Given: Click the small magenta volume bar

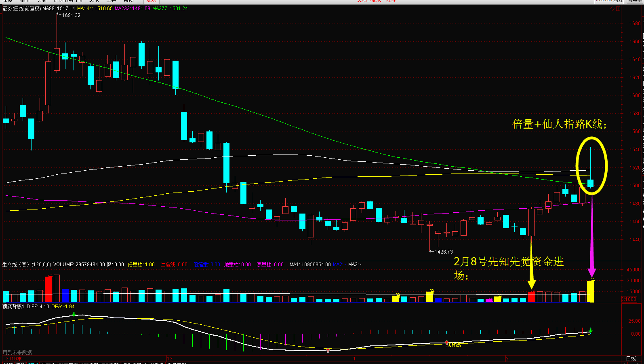Looking at the screenshot, I should coord(489,300).
